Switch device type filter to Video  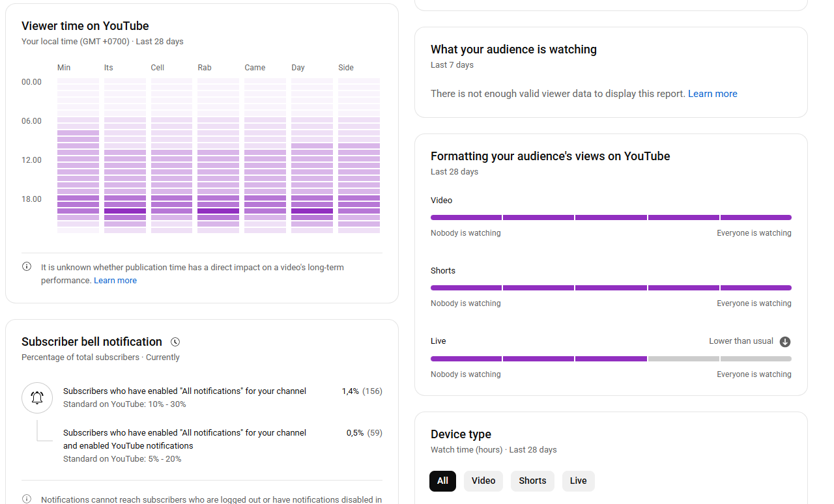point(483,481)
